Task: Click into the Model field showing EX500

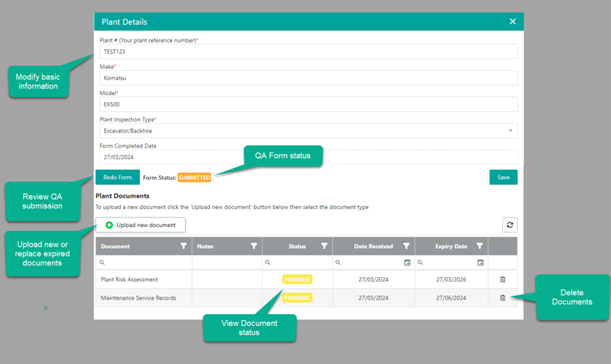Action: click(x=308, y=104)
